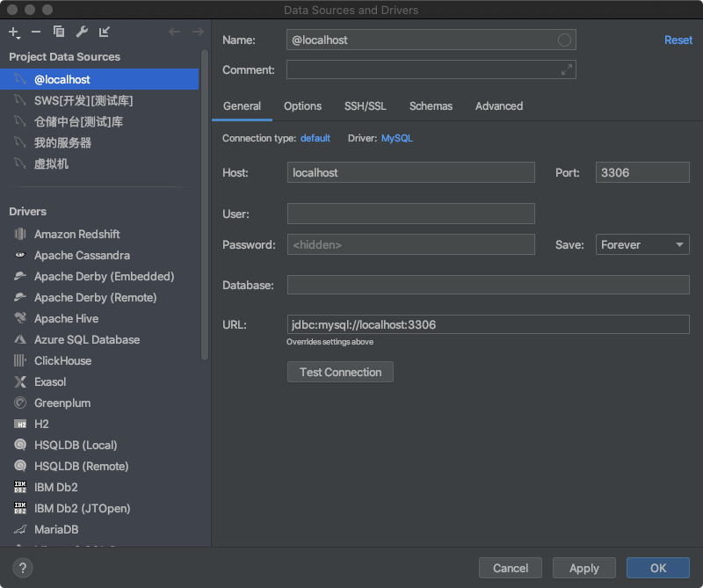Open help with the question mark icon

tap(23, 568)
